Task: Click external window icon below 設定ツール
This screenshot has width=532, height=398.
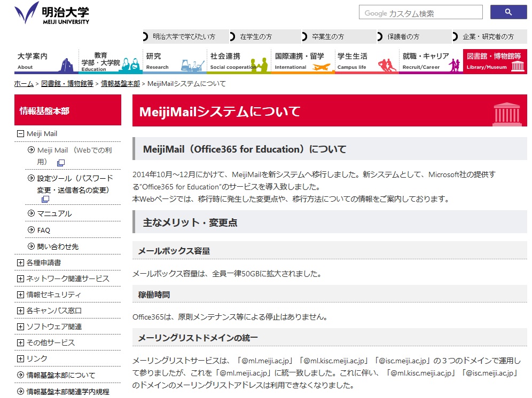Action: [x=45, y=200]
